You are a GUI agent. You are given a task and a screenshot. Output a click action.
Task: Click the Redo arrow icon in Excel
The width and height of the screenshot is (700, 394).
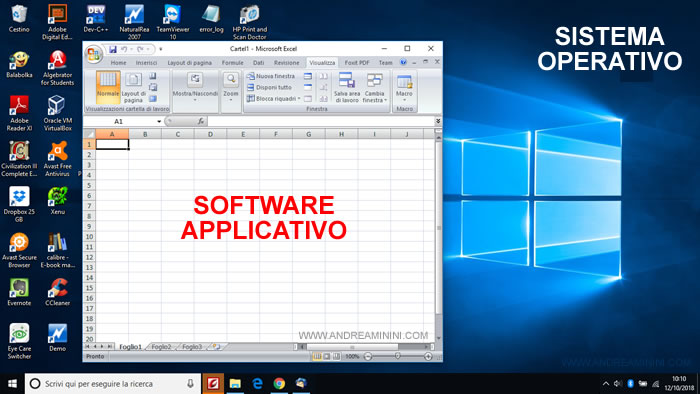point(140,49)
